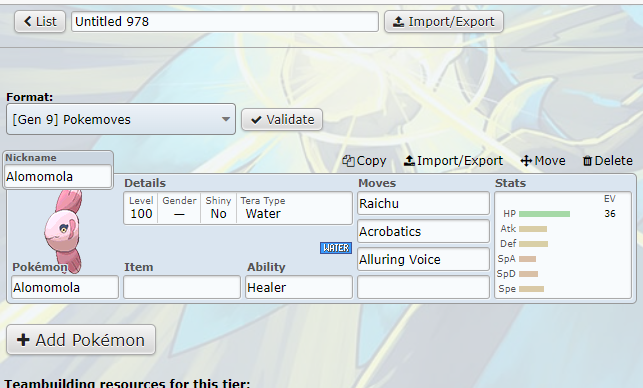Click the WATER type badge icon
Viewport: 643px width, 388px height.
[336, 248]
